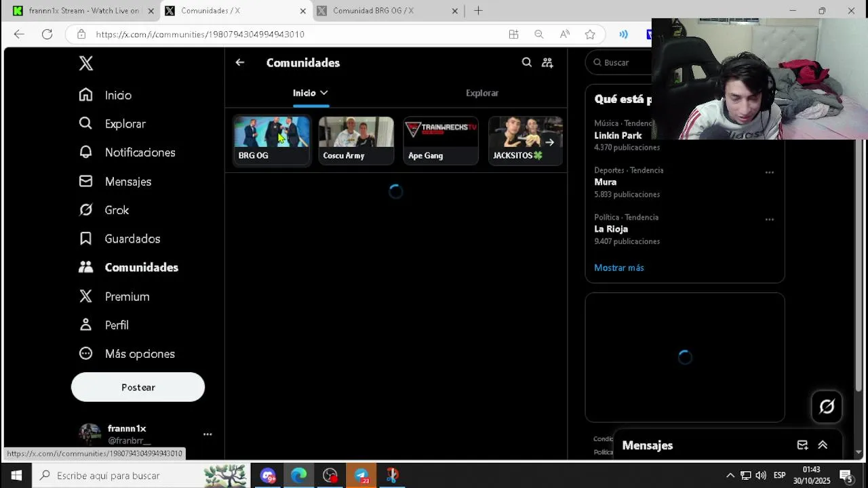Open Más opciones menu
Screen dimensions: 868x488
tap(127, 354)
